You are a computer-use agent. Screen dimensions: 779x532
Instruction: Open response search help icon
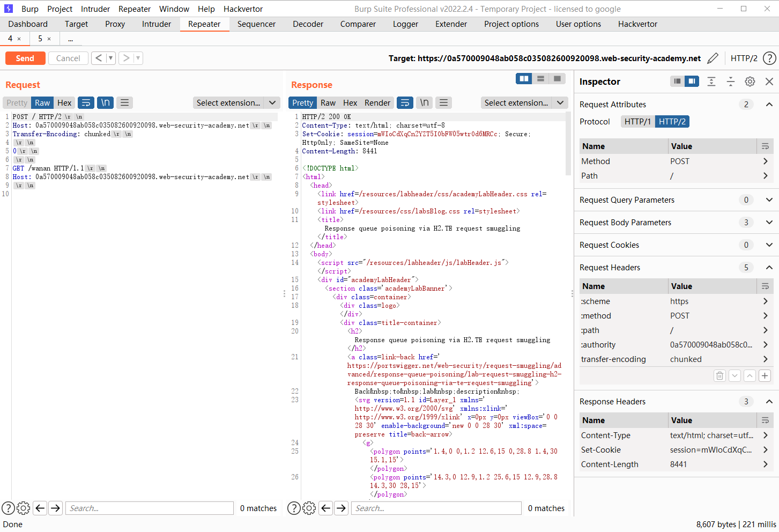[294, 508]
